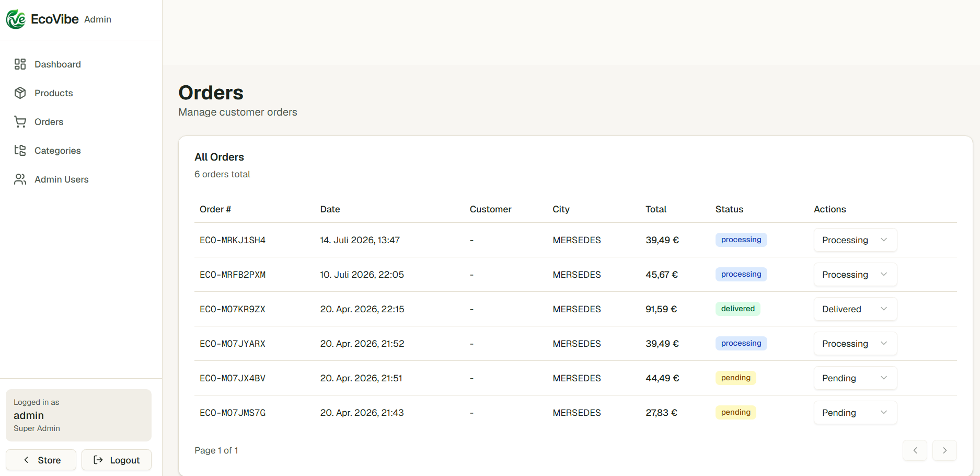Open Admin Users in the sidebar
Viewport: 980px width, 476px height.
coord(81,179)
